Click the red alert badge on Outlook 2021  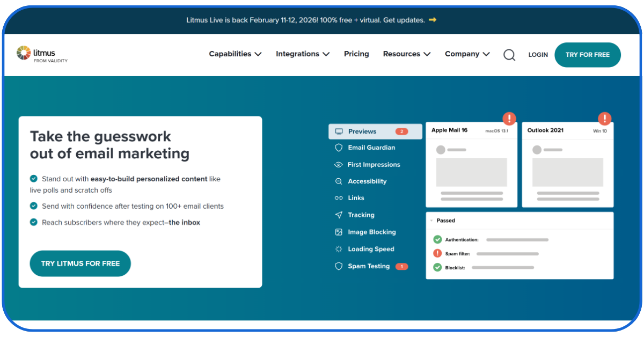(x=605, y=119)
